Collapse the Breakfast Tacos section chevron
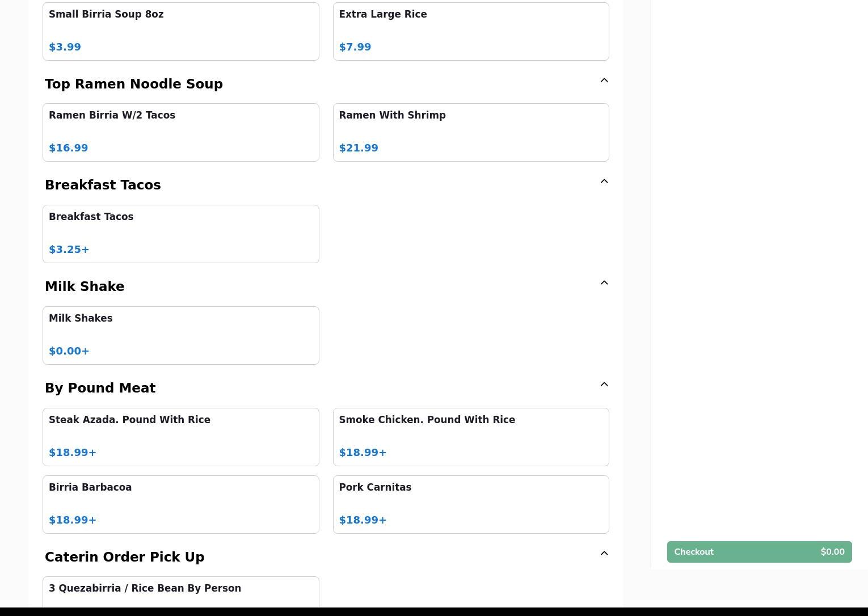 604,182
